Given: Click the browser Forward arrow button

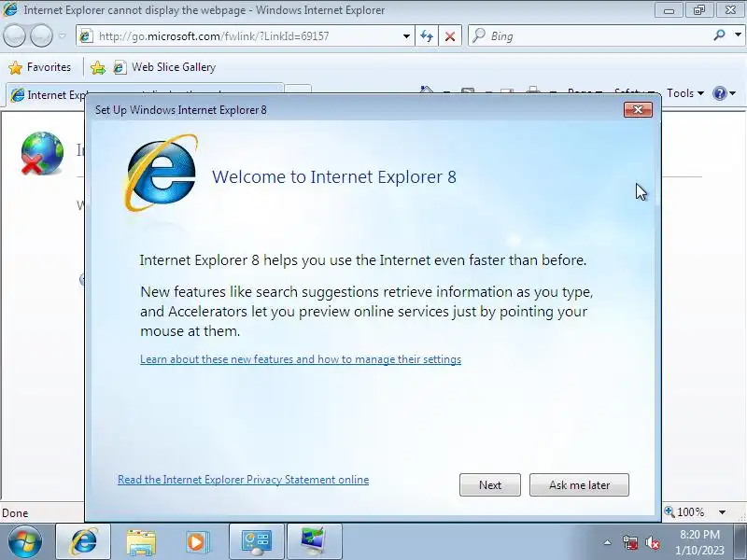Looking at the screenshot, I should [x=41, y=35].
